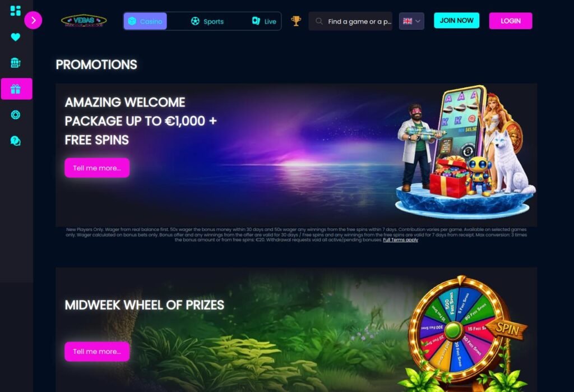Switch to the Live tab
574x392 pixels.
[264, 21]
